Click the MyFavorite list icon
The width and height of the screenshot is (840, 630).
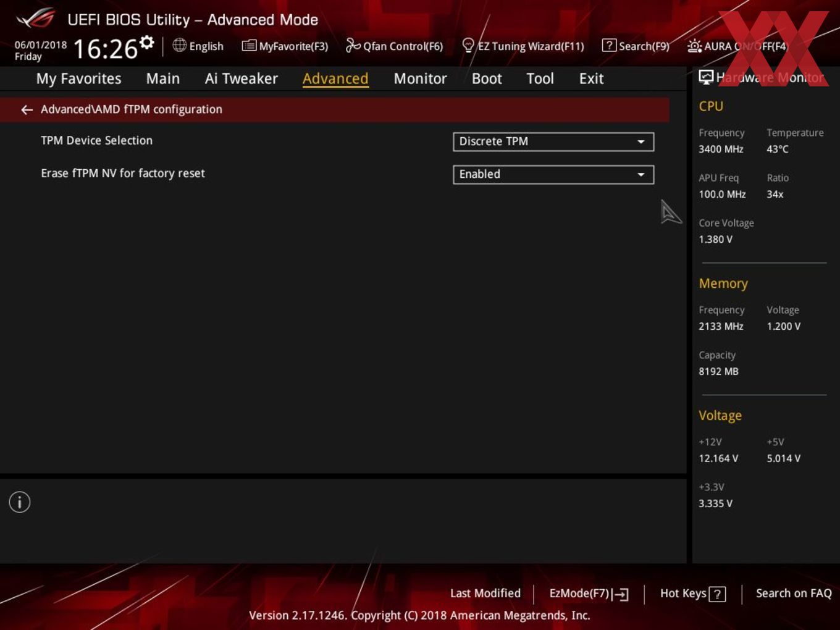tap(249, 46)
